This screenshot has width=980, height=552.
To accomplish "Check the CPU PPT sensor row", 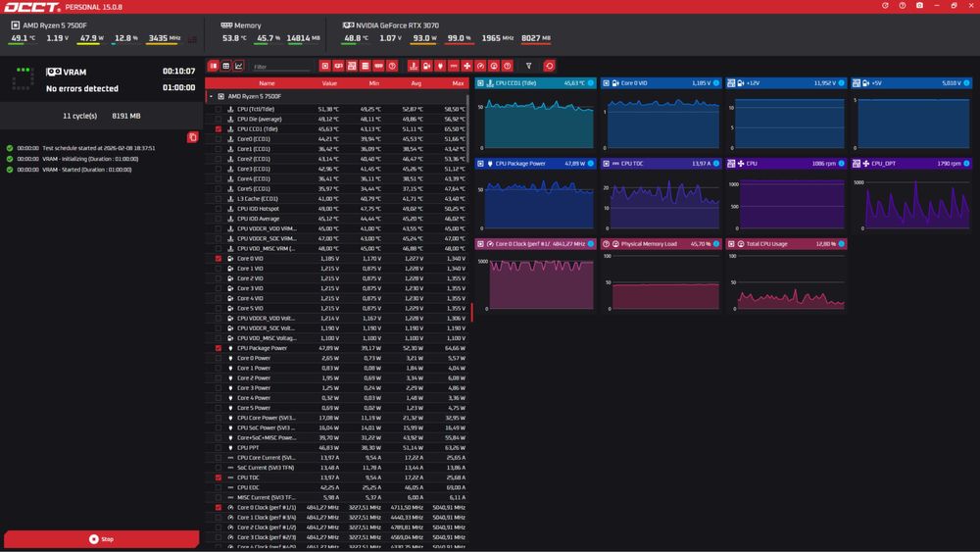I will [x=219, y=448].
